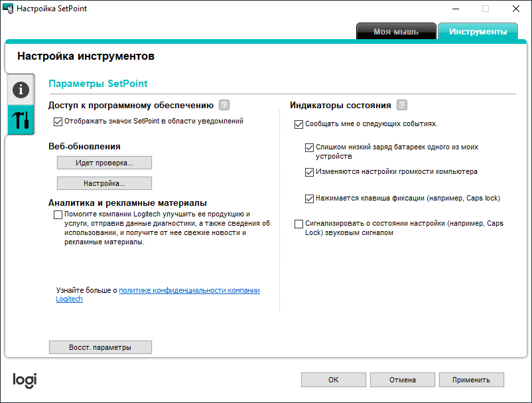This screenshot has height=403, width=532.
Task: Confirm with the OK button
Action: tap(333, 380)
